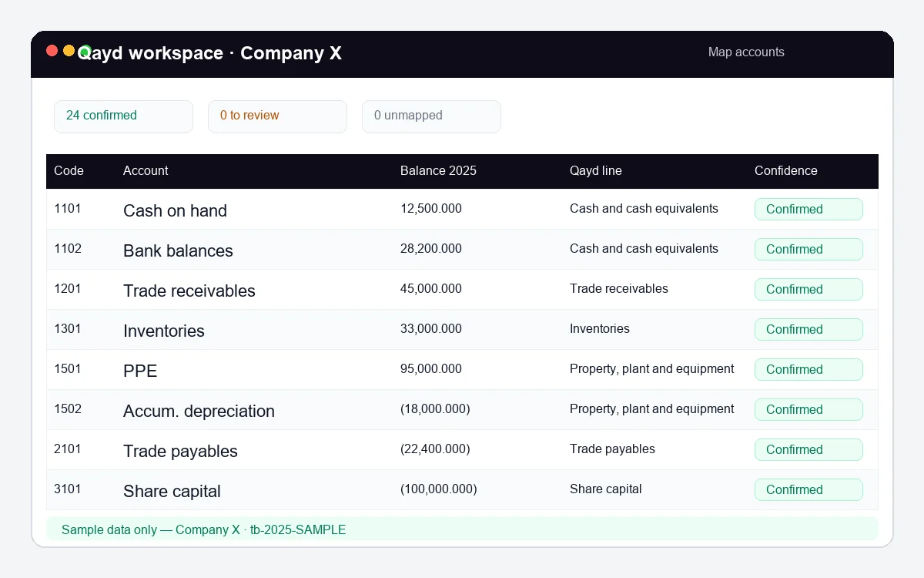Select the Confirmed badge in the Inventories row
This screenshot has width=924, height=578.
808,329
